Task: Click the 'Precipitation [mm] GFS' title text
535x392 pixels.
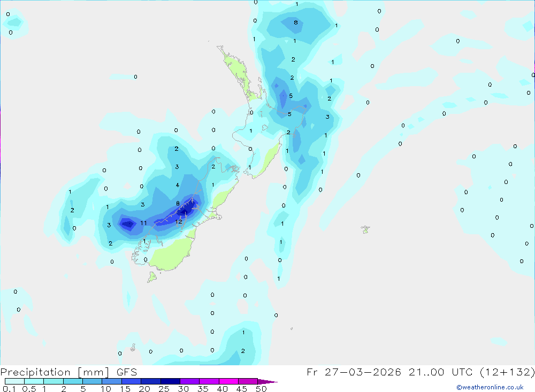Action: 68,372
